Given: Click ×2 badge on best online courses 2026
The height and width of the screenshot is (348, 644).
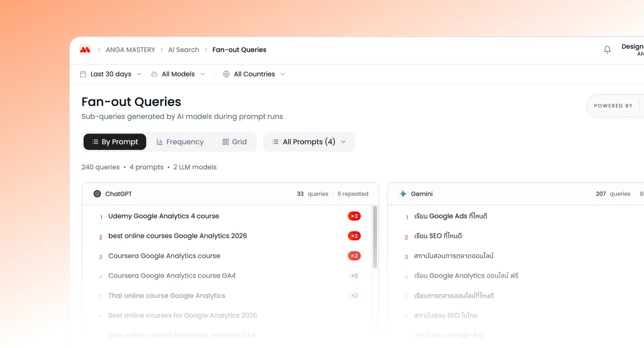Looking at the screenshot, I should click(x=354, y=236).
